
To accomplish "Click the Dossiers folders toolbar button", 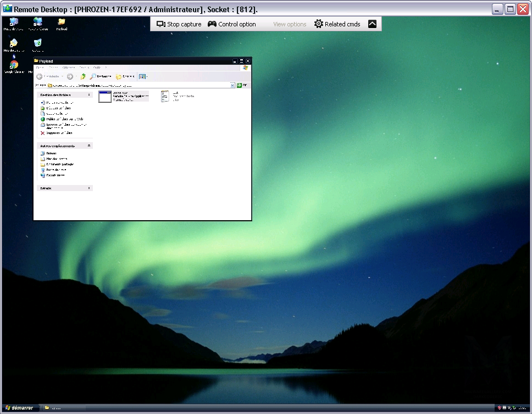I will point(125,76).
